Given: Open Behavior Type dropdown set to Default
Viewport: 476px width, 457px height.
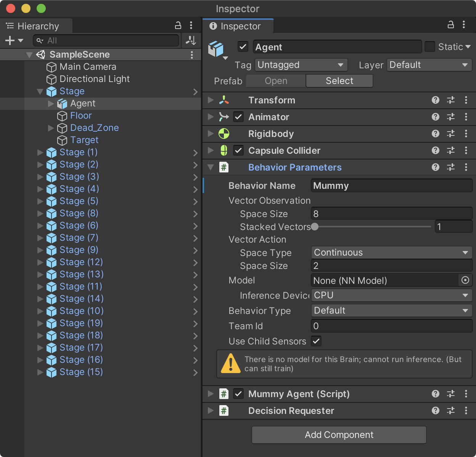Looking at the screenshot, I should coord(392,311).
